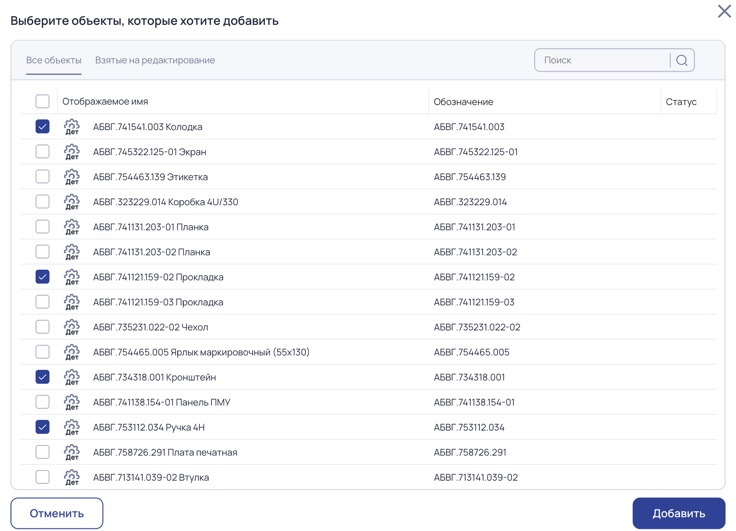Screen dimensions: 736x531
Task: Select name АБВГ.713141.039-02 Втулка
Action: (x=151, y=477)
